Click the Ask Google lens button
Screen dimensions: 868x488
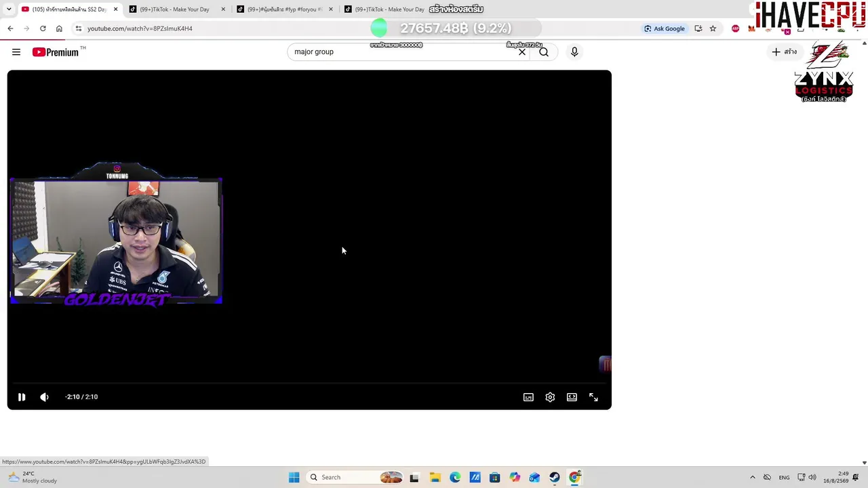click(665, 28)
